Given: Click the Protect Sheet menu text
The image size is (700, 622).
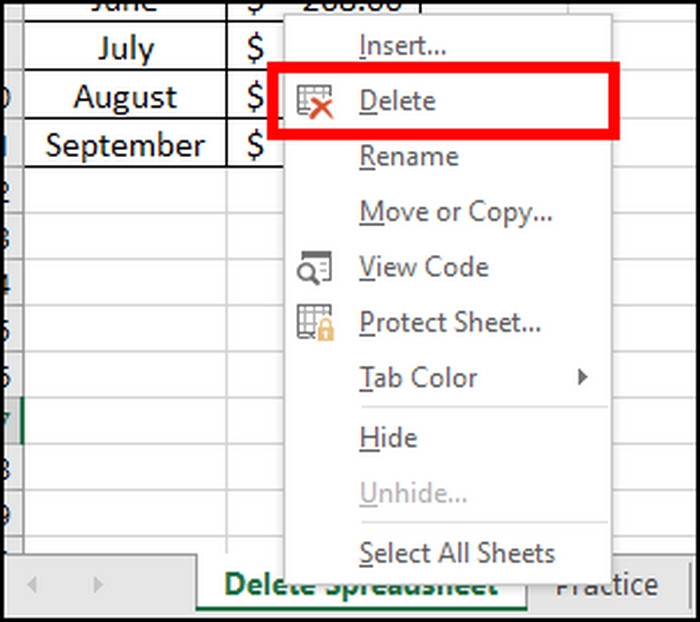Looking at the screenshot, I should (x=450, y=322).
